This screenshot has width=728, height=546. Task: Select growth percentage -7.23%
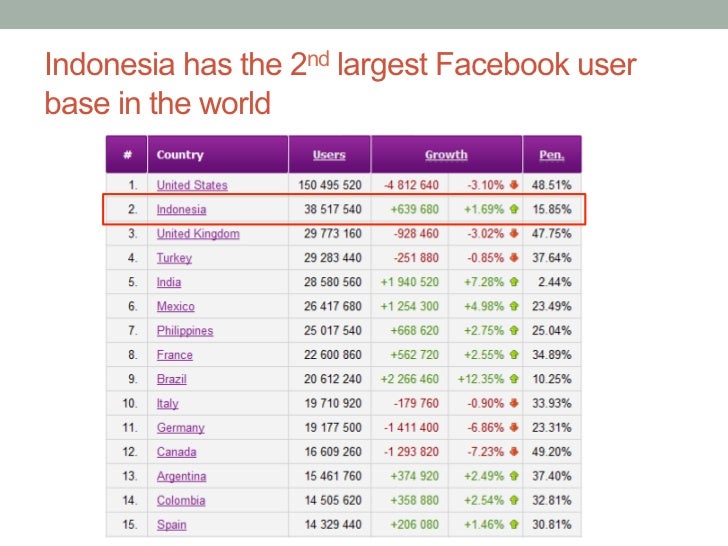[486, 451]
